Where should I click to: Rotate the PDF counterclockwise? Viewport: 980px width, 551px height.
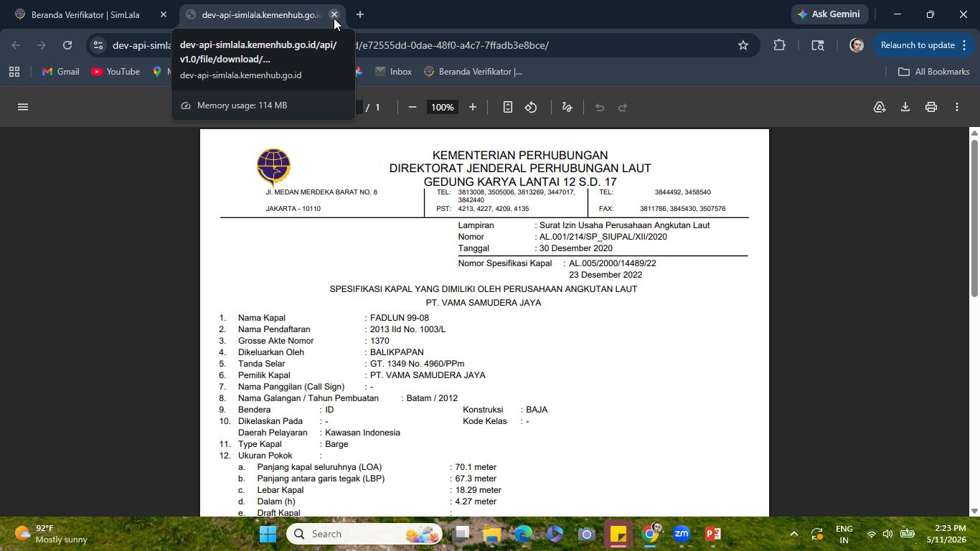[531, 107]
